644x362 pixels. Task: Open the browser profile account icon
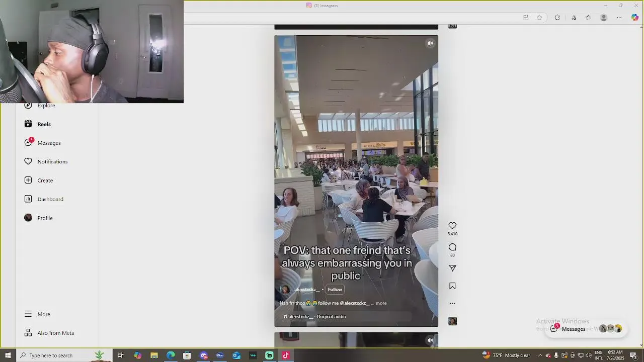[604, 18]
